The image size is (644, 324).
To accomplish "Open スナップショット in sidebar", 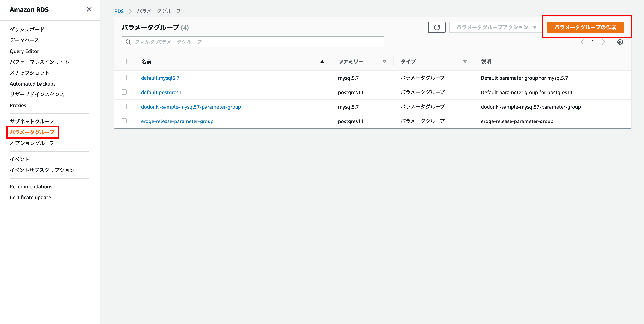I will [x=30, y=73].
